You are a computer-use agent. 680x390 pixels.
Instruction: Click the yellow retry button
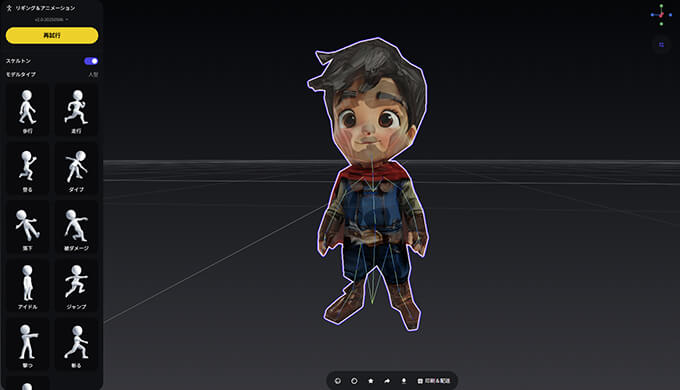(52, 36)
